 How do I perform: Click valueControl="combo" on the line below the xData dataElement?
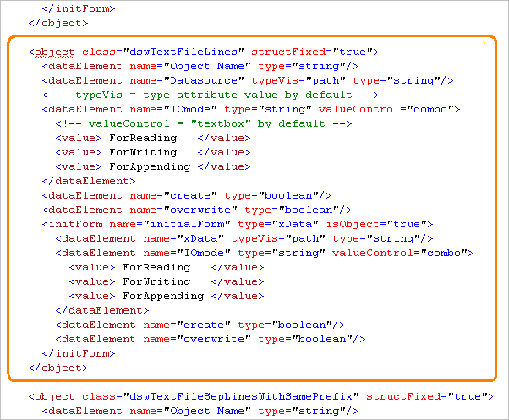pos(400,253)
